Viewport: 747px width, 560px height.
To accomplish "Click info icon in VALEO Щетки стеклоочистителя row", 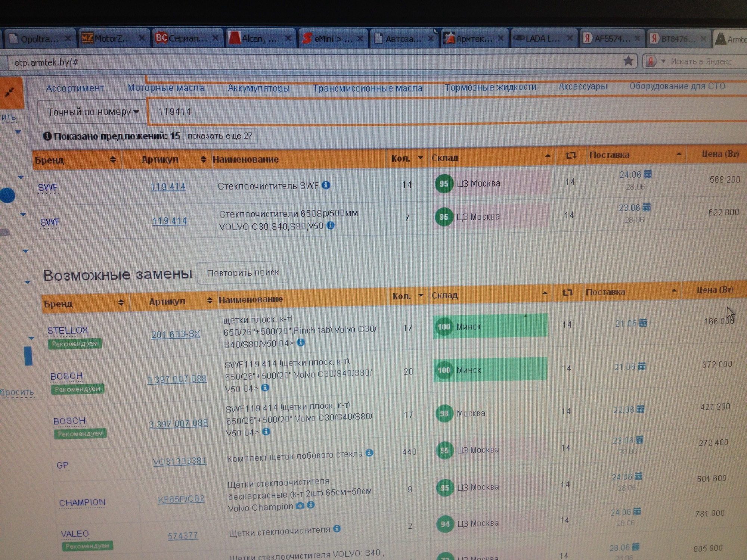I will click(337, 528).
